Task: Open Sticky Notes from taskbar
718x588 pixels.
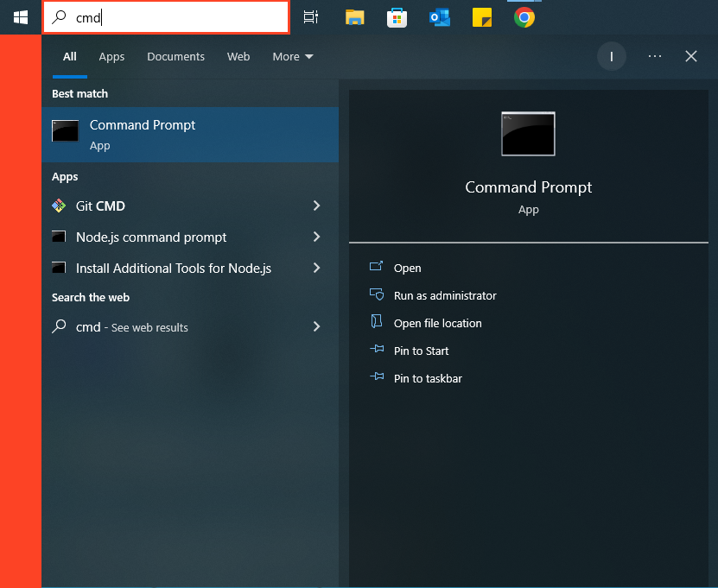Action: [x=482, y=17]
